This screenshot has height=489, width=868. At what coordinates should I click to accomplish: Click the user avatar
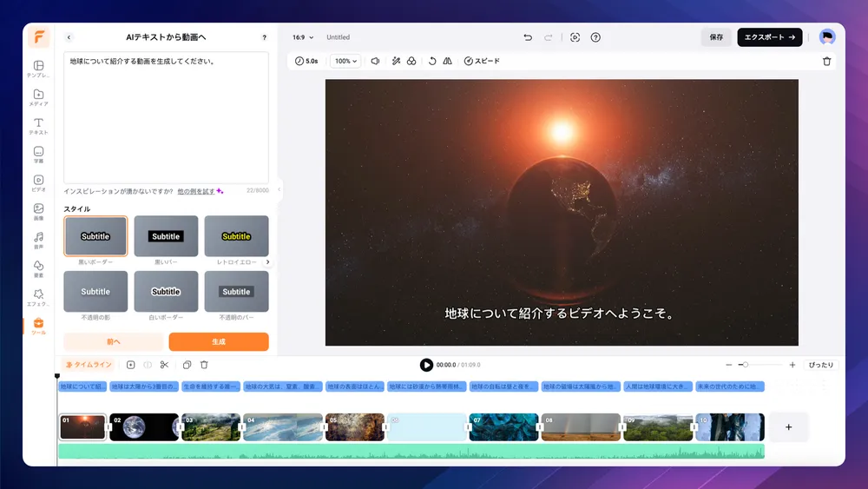(827, 37)
